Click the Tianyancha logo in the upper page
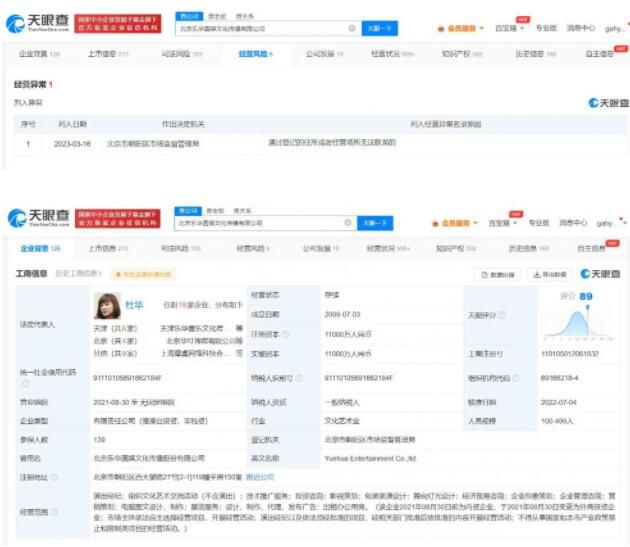The height and width of the screenshot is (547, 630). 37,23
